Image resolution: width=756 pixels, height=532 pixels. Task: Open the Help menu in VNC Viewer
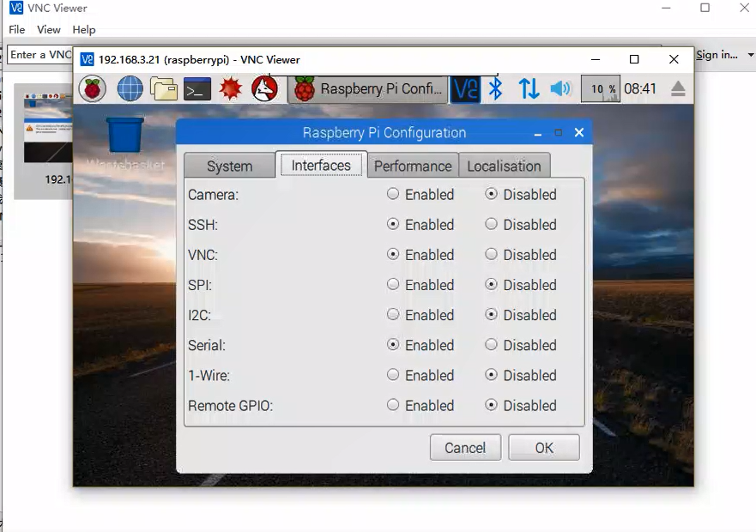pos(84,29)
